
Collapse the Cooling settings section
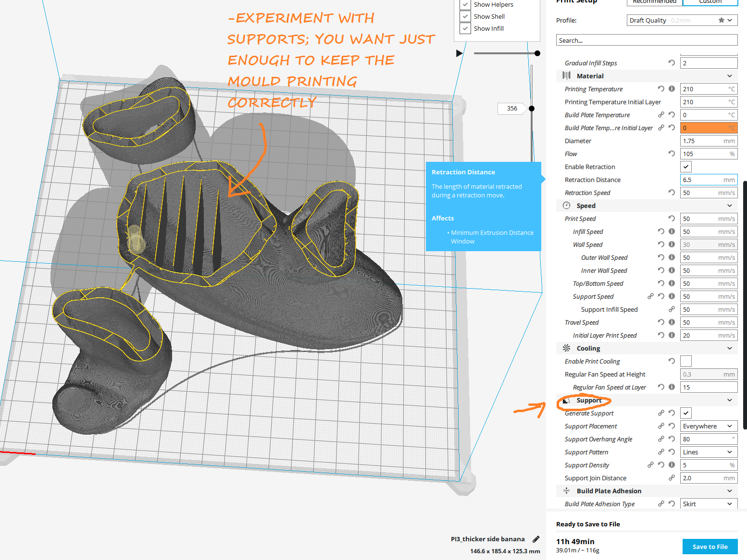(730, 348)
